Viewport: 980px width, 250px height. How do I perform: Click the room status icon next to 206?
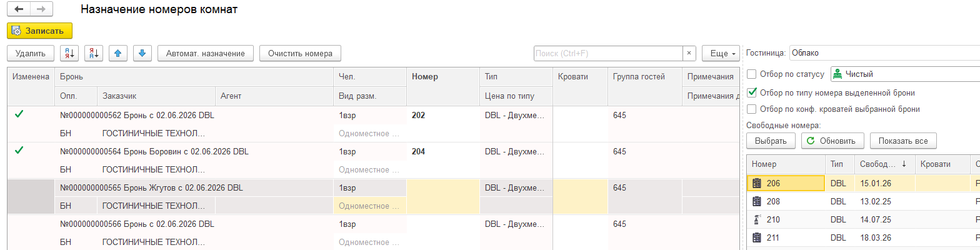click(757, 183)
